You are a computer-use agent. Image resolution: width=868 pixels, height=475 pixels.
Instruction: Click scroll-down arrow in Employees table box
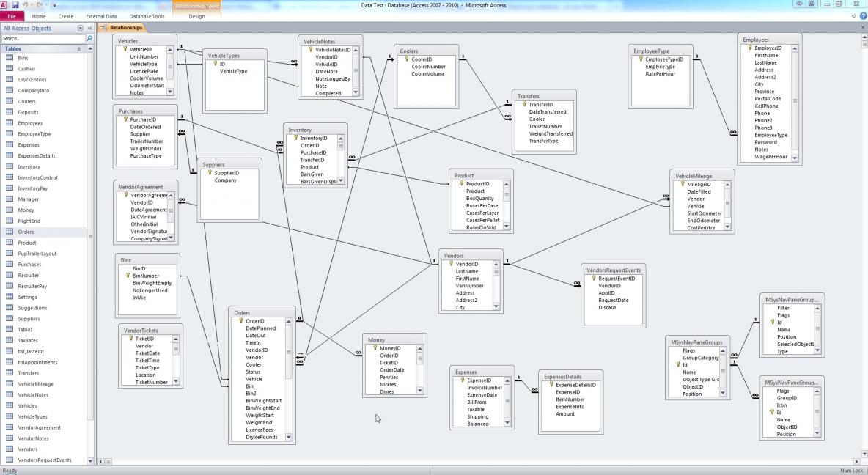click(795, 157)
